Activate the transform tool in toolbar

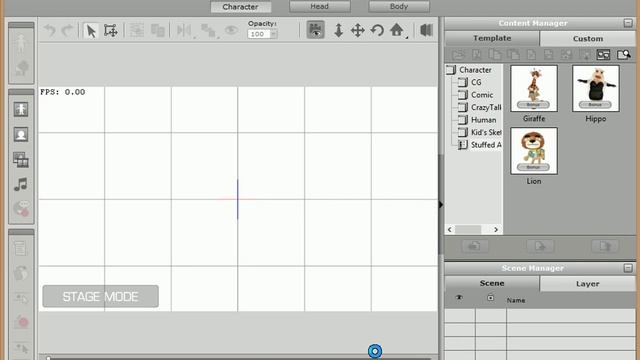click(111, 31)
